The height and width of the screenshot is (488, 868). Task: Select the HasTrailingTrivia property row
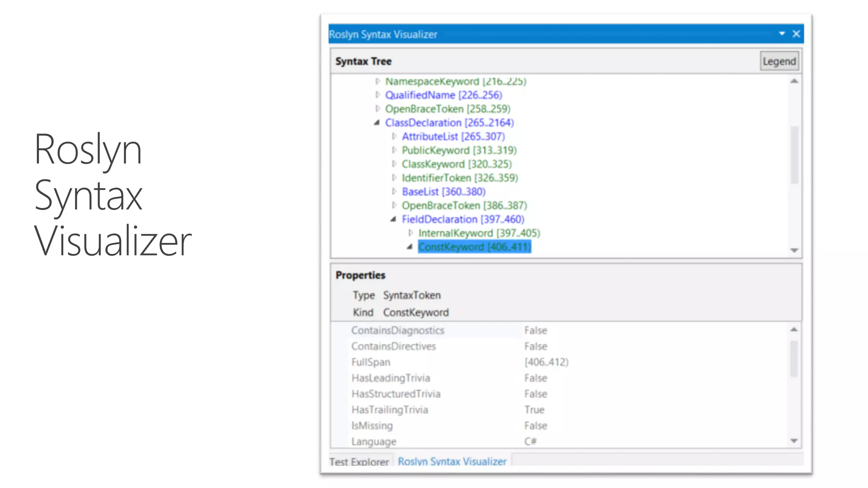pyautogui.click(x=389, y=410)
